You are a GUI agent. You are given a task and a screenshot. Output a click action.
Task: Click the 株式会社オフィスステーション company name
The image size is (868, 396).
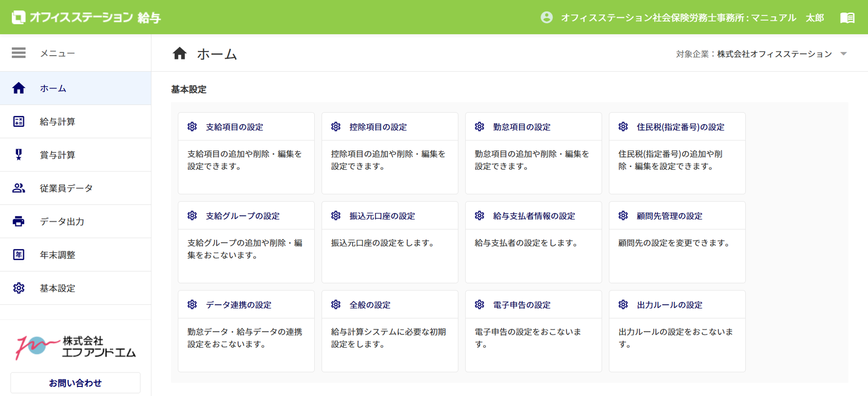[774, 54]
